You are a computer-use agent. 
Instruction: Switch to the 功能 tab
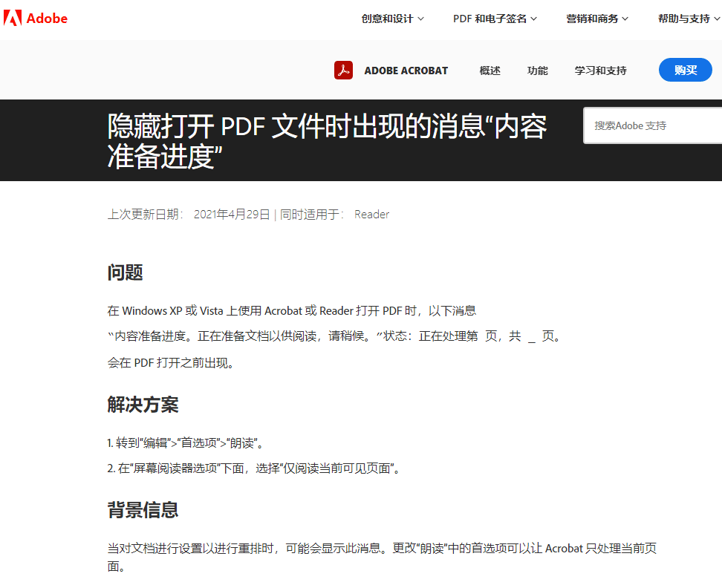coord(537,71)
